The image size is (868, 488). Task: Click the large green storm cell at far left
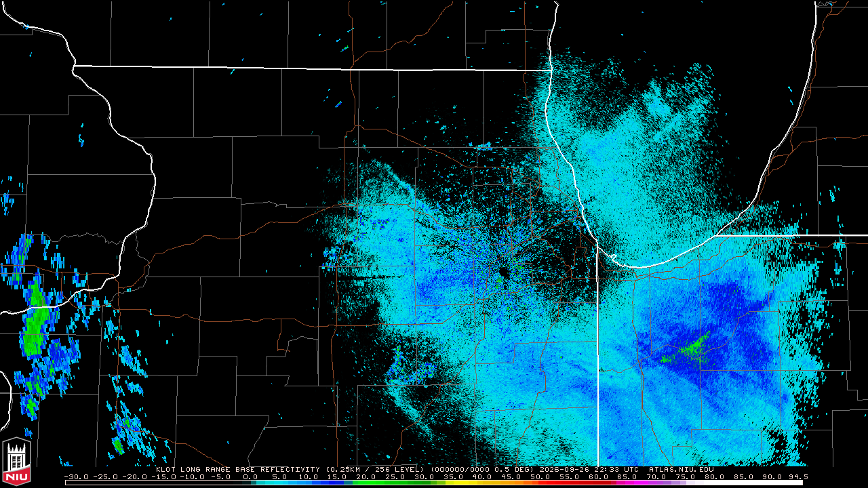[x=34, y=321]
